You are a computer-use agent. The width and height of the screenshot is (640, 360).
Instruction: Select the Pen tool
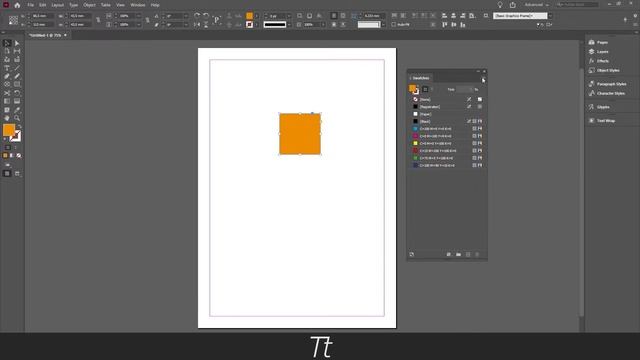pos(7,76)
